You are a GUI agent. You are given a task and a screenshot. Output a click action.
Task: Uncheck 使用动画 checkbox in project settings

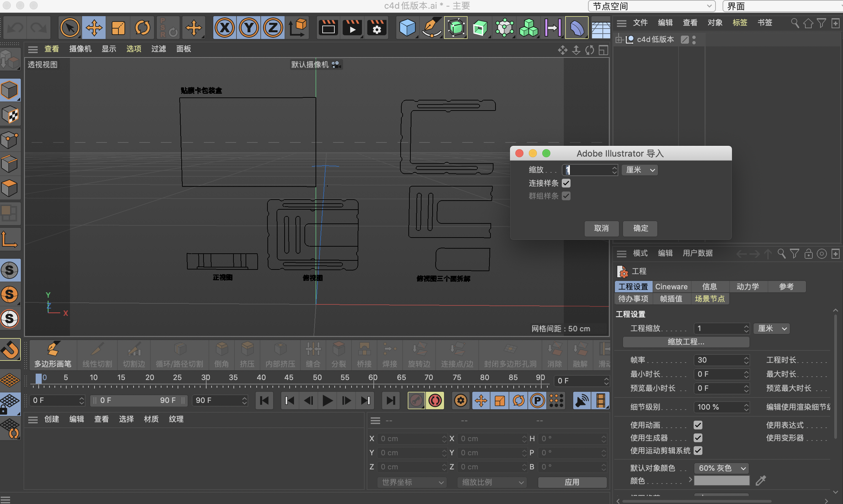[x=698, y=425]
